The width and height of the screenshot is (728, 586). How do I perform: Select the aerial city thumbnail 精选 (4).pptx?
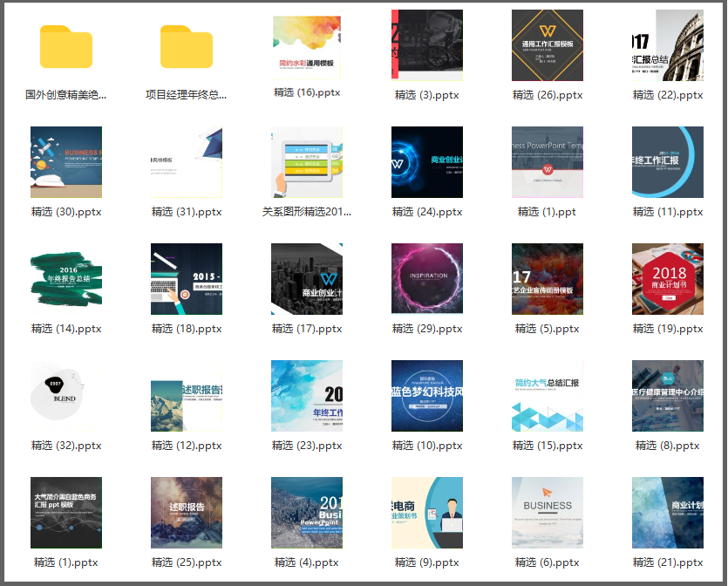(307, 513)
